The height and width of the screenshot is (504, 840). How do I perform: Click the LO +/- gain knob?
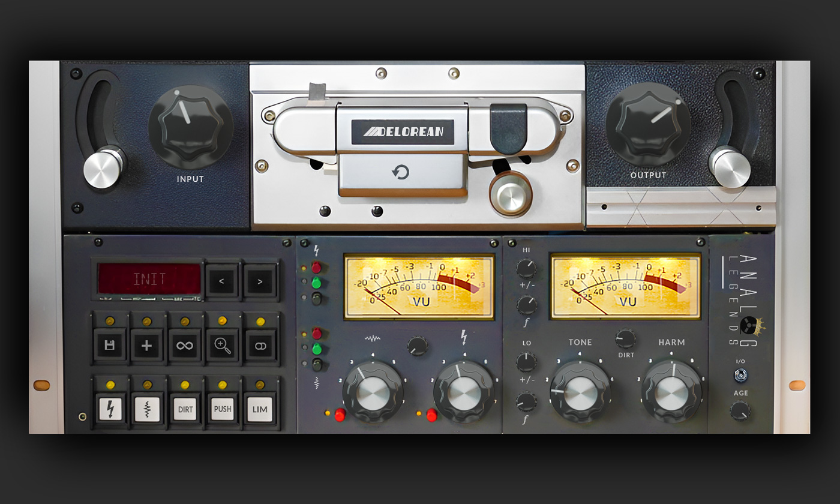pyautogui.click(x=526, y=362)
